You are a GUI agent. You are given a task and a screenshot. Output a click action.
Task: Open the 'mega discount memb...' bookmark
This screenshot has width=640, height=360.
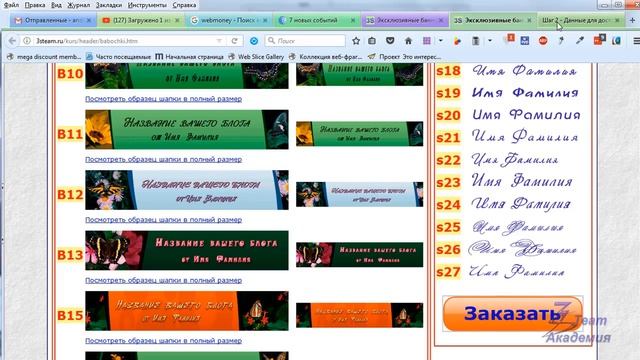[x=44, y=57]
